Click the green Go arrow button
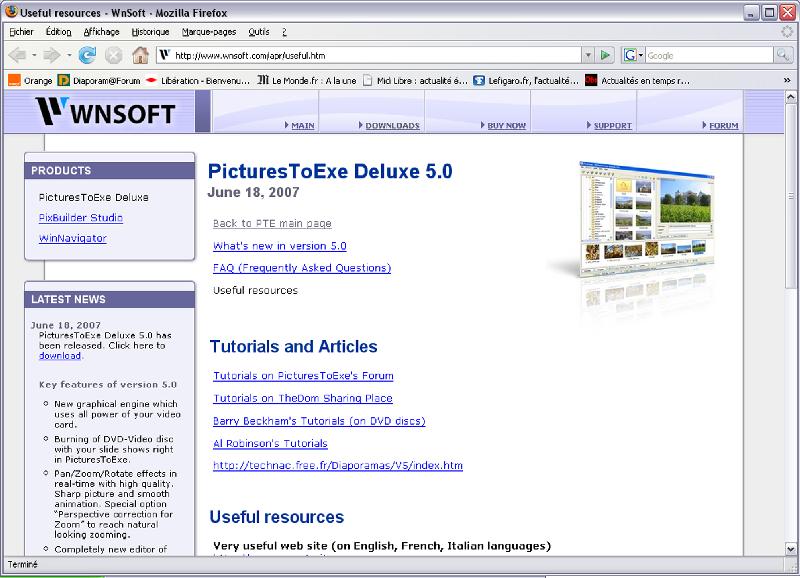This screenshot has height=578, width=800. tap(605, 55)
